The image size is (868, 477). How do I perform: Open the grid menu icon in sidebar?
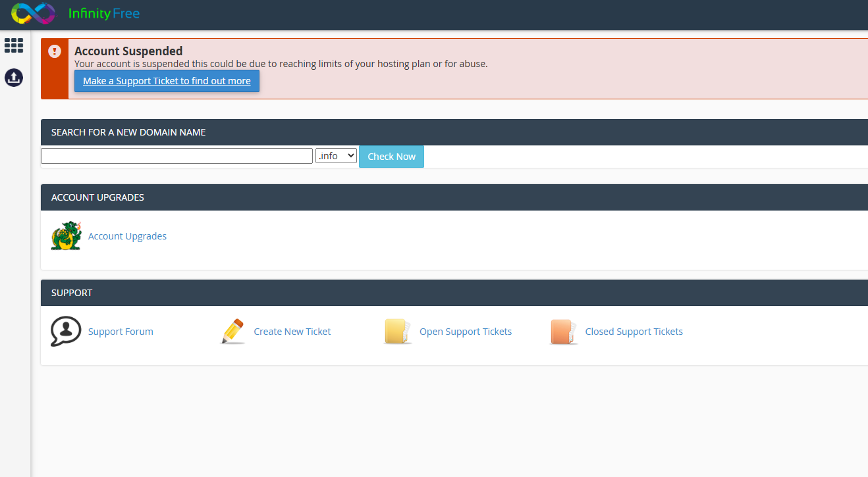tap(14, 45)
